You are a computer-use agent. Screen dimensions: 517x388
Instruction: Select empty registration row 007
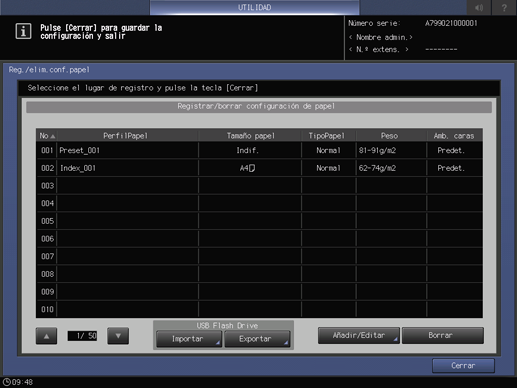[259, 256]
